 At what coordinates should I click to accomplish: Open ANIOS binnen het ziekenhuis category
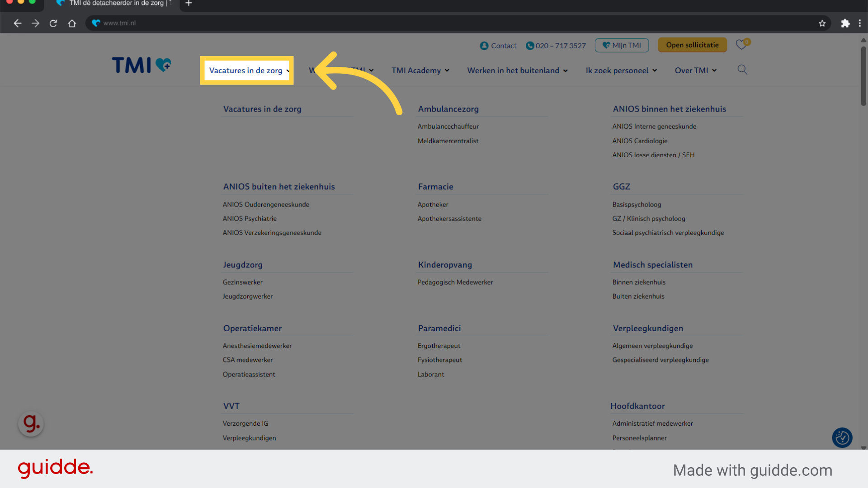[669, 109]
